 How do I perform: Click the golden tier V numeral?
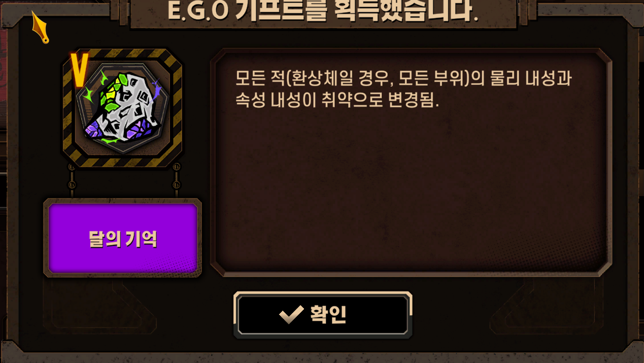coord(79,70)
